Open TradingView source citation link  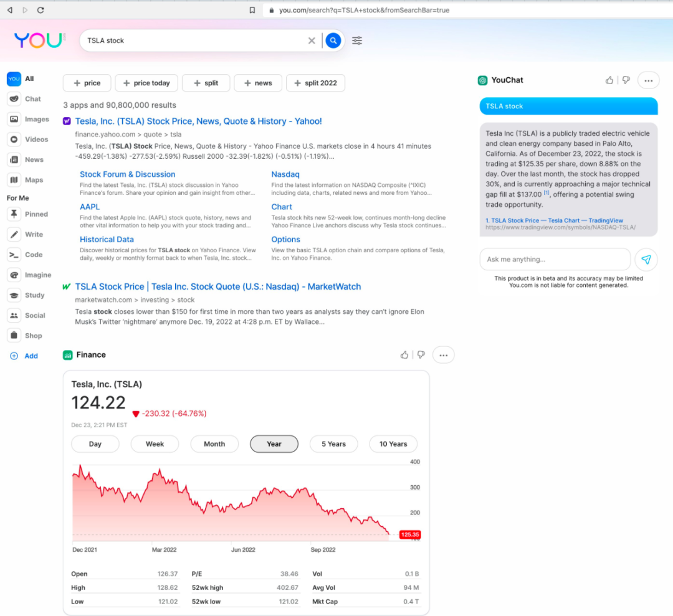pyautogui.click(x=554, y=220)
